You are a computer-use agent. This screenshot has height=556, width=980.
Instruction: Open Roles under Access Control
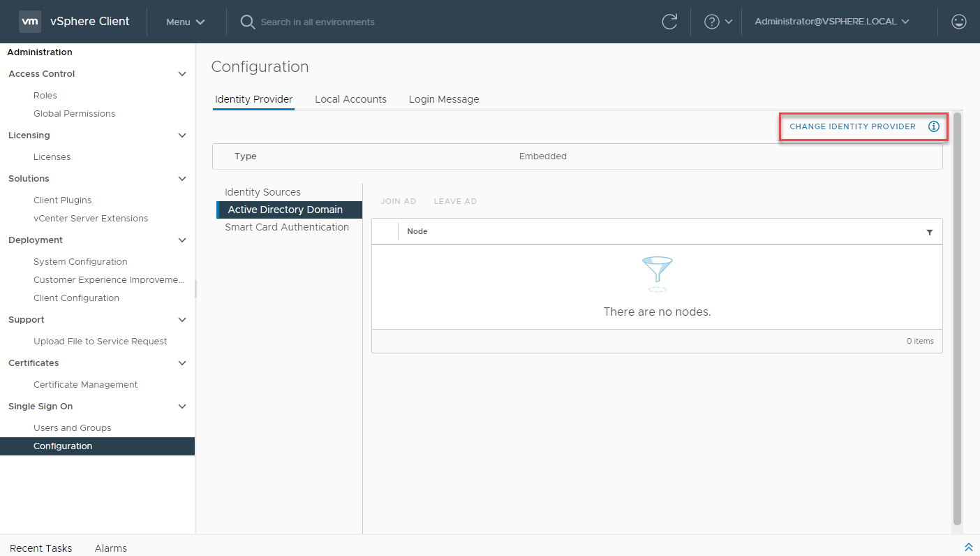pos(45,96)
